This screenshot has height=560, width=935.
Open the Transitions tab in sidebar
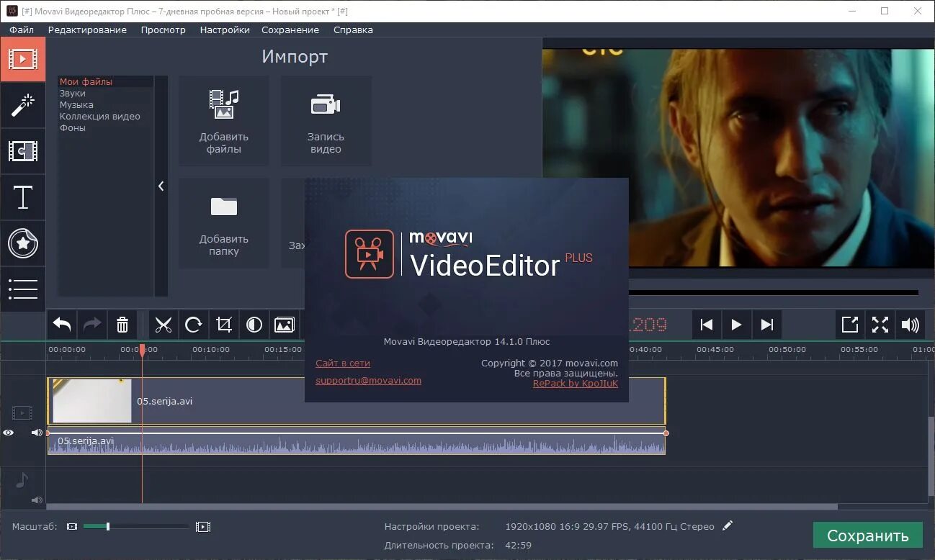pos(22,151)
